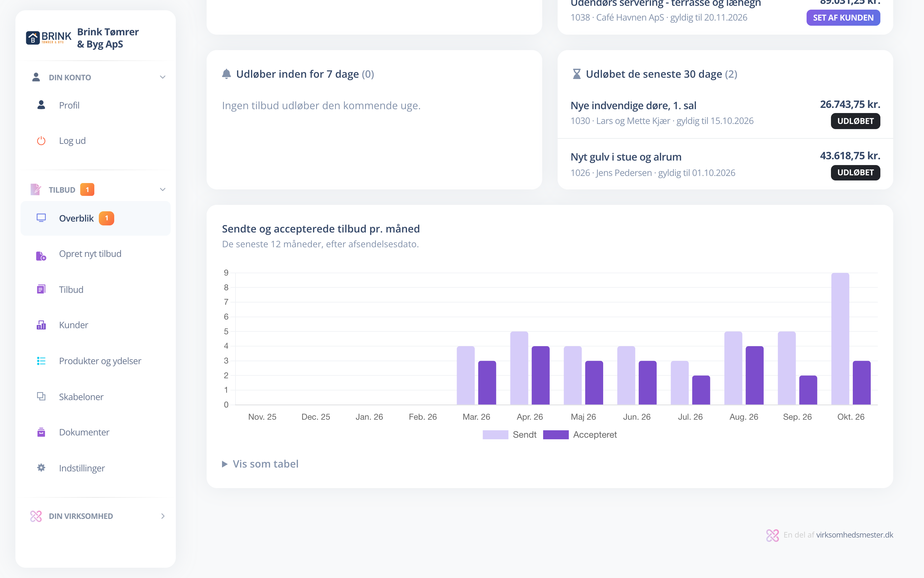Open the Nye indvendige døre, 1. sal quote
The height and width of the screenshot is (578, 924).
633,106
